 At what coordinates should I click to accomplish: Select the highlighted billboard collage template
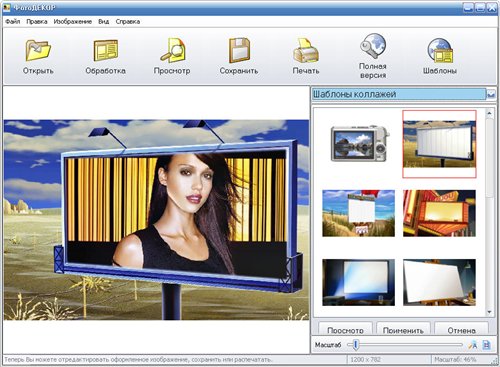click(439, 144)
